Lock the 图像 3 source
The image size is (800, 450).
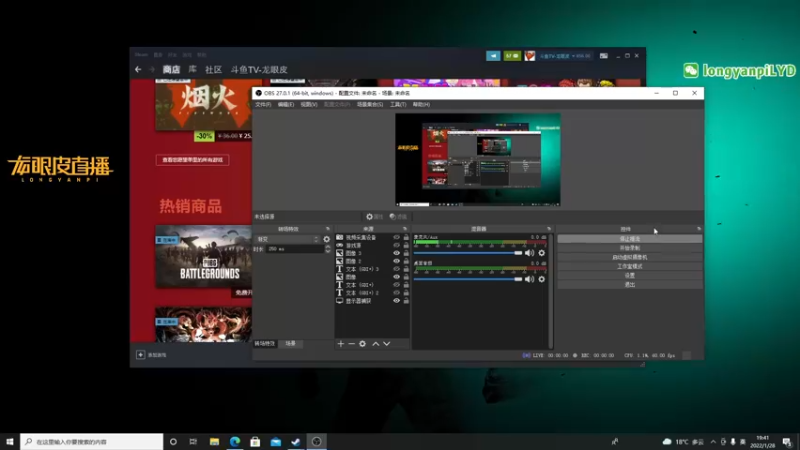(x=406, y=253)
